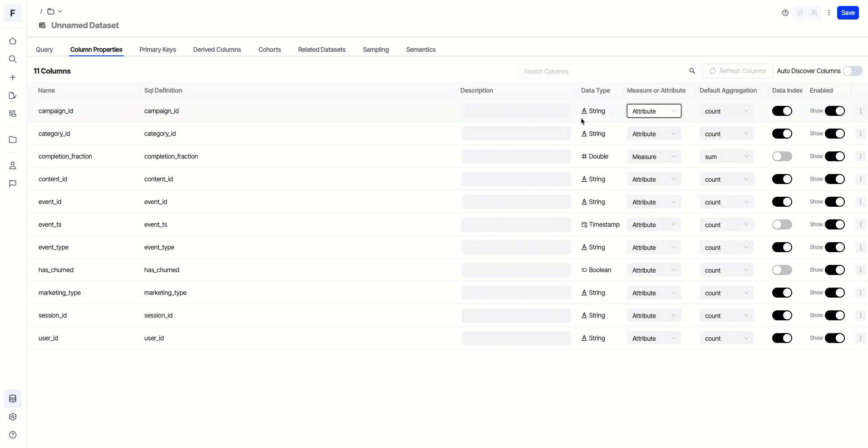
Task: Switch to the Query tab
Action: [44, 50]
